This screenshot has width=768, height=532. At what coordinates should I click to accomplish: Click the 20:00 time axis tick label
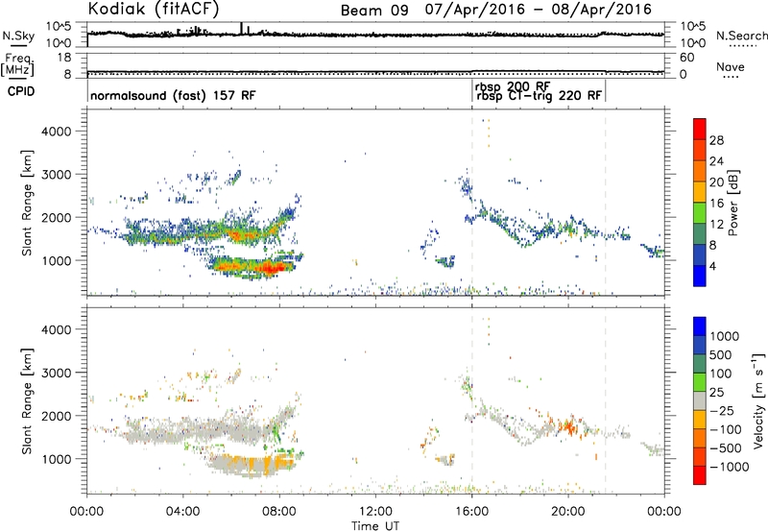coord(568,512)
